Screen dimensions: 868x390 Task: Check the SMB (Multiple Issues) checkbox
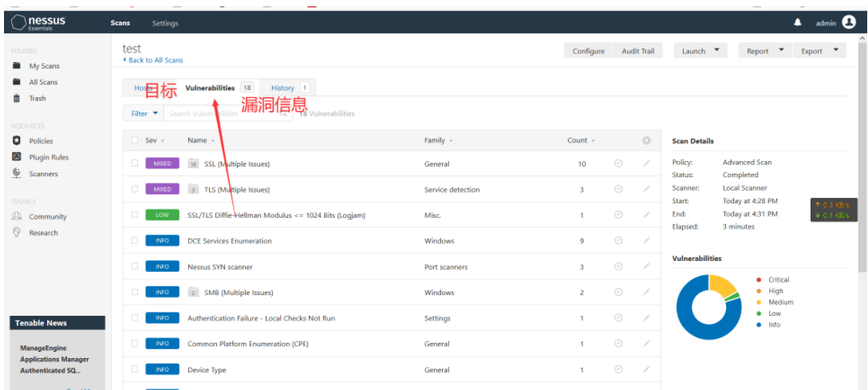tap(135, 292)
